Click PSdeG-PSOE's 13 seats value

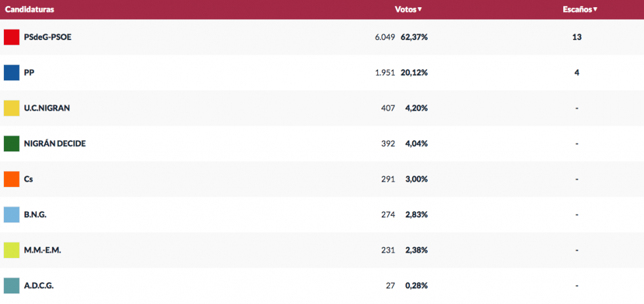click(576, 37)
